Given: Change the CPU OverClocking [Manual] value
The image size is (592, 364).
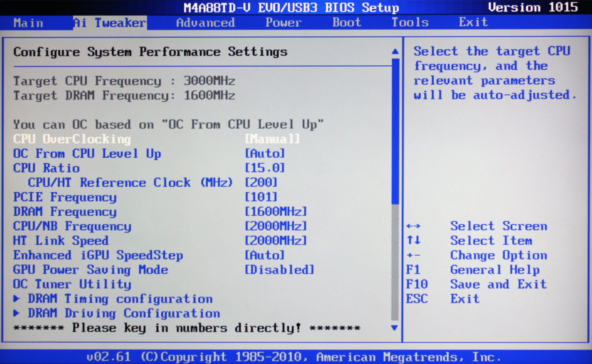Looking at the screenshot, I should (272, 139).
